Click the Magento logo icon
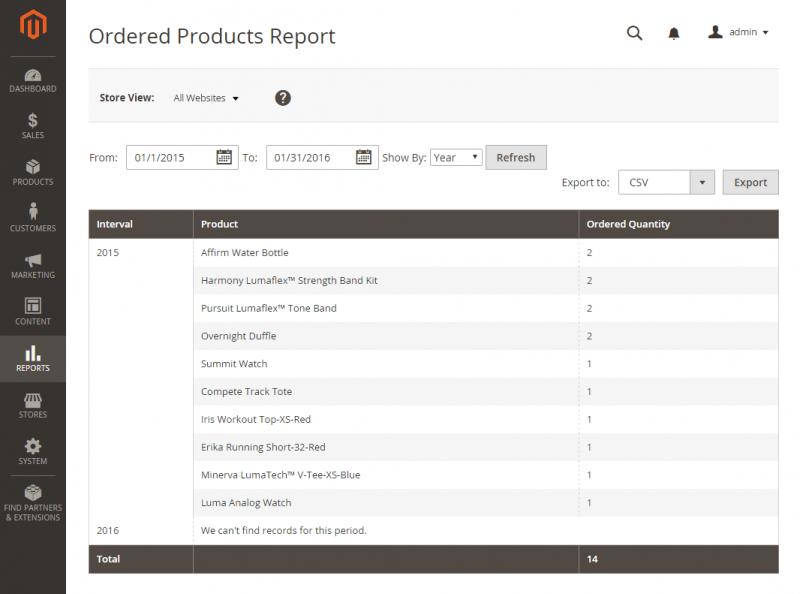The width and height of the screenshot is (800, 594). pos(33,24)
